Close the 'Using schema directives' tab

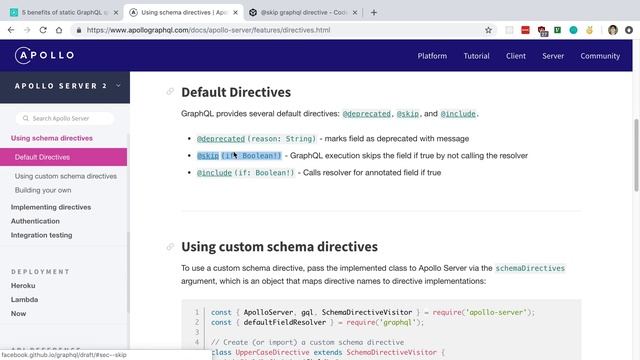(236, 13)
